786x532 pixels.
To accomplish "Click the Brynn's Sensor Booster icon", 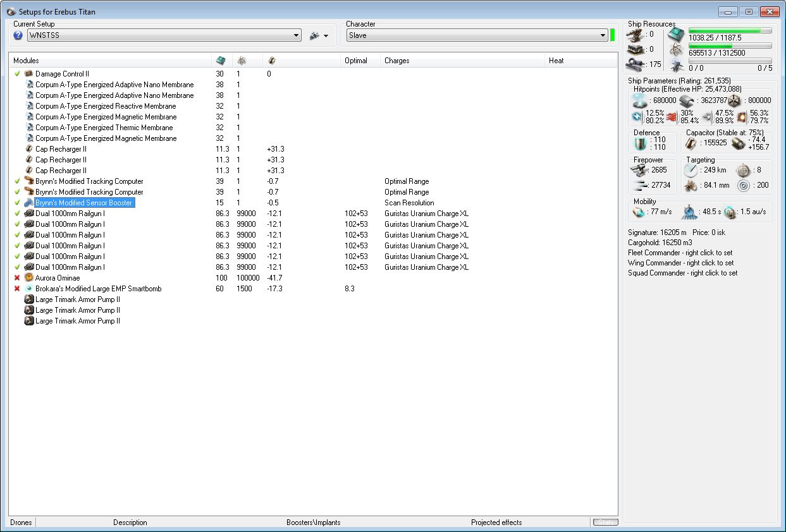I will pyautogui.click(x=28, y=203).
